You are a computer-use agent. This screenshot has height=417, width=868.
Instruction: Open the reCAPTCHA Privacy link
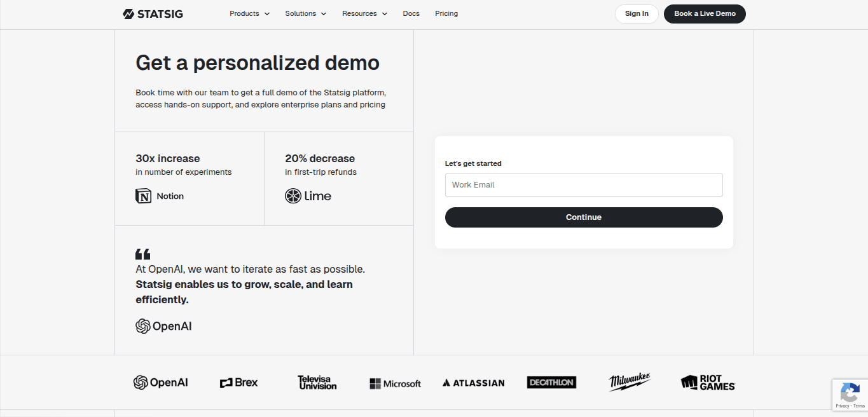tap(843, 406)
